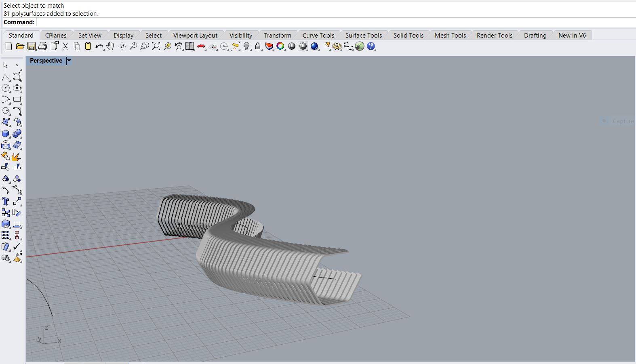Switch to Viewport Layout tab
This screenshot has height=364, width=636.
coord(195,35)
